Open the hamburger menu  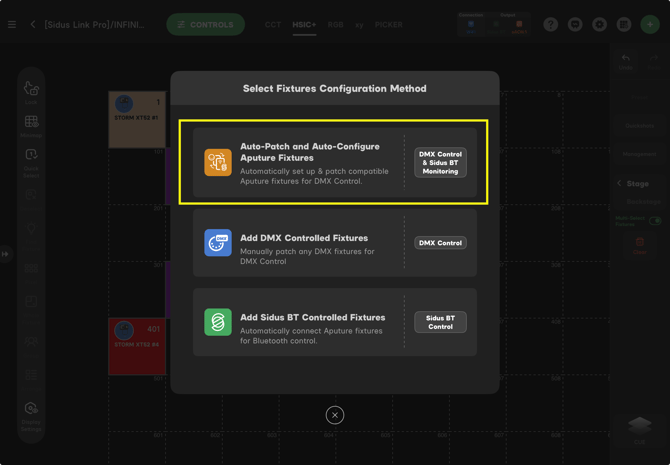(x=12, y=25)
